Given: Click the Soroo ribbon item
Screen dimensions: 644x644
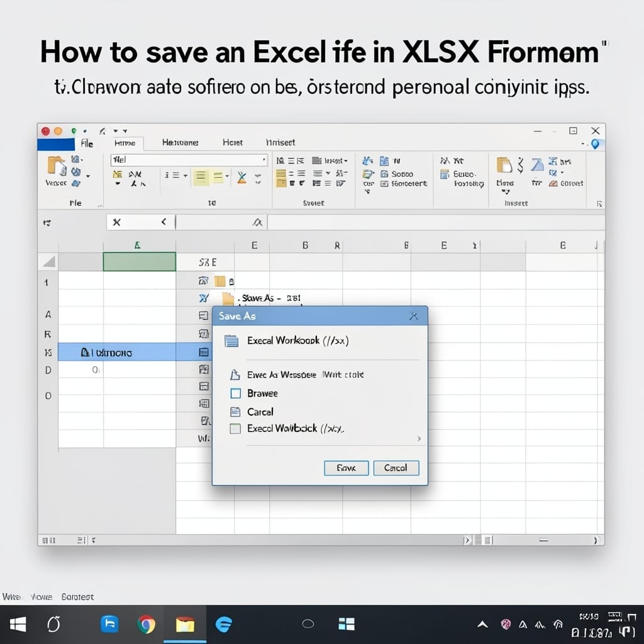Looking at the screenshot, I should [x=397, y=174].
